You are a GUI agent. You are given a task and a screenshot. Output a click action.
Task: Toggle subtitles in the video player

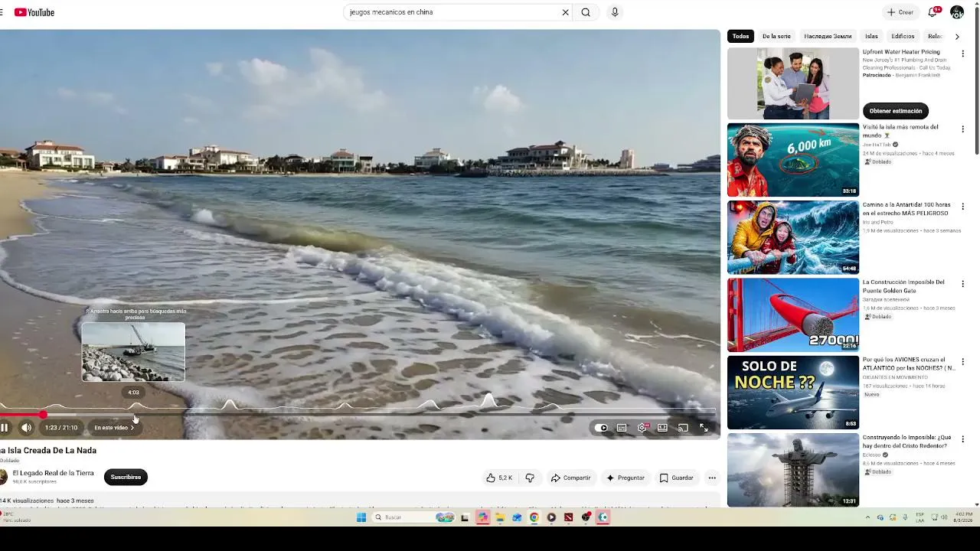point(622,428)
